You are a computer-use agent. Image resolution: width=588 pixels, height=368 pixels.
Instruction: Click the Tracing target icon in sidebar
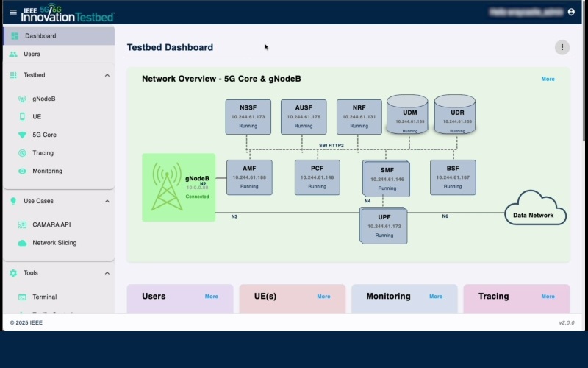(x=22, y=153)
